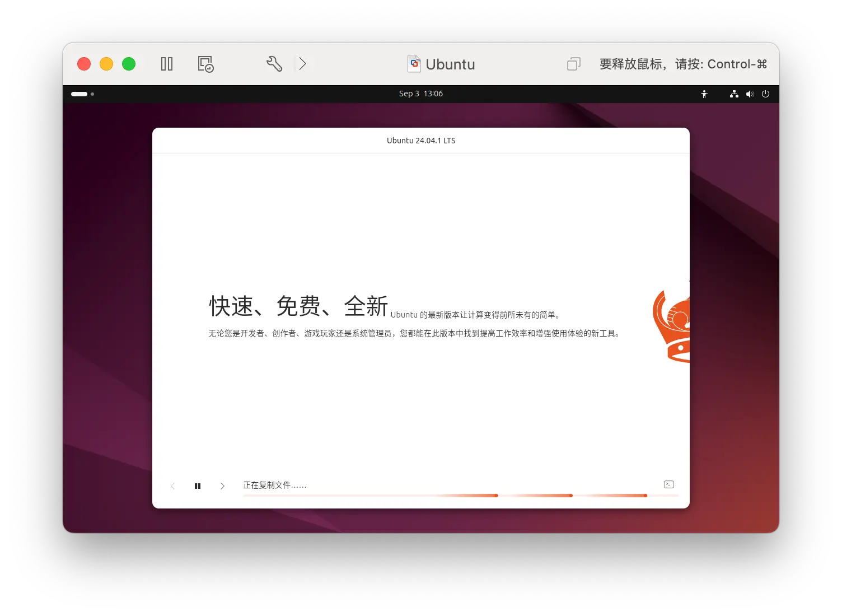This screenshot has height=616, width=842.
Task: Open the snapshot manager icon
Action: tap(205, 64)
